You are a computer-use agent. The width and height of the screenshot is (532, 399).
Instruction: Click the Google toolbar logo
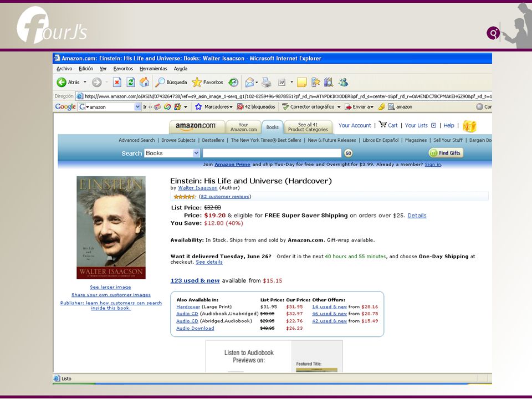pos(65,106)
